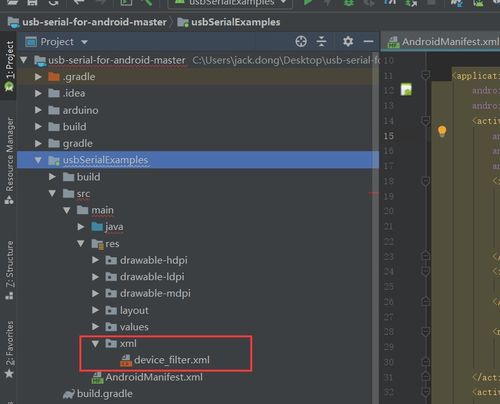Expand the .gradle folder
Image resolution: width=500 pixels, height=404 pixels.
[x=38, y=77]
